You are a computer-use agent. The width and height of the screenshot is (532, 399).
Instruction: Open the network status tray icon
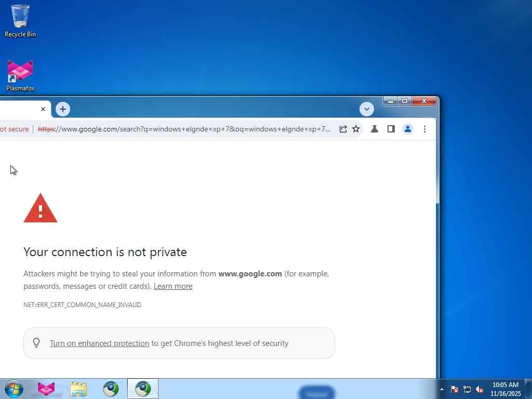(x=467, y=389)
